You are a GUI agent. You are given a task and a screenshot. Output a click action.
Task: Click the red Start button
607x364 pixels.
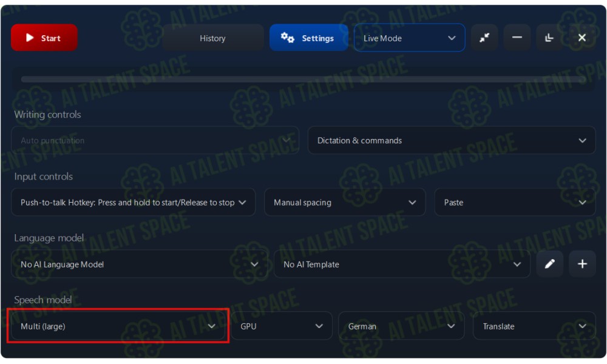[44, 38]
